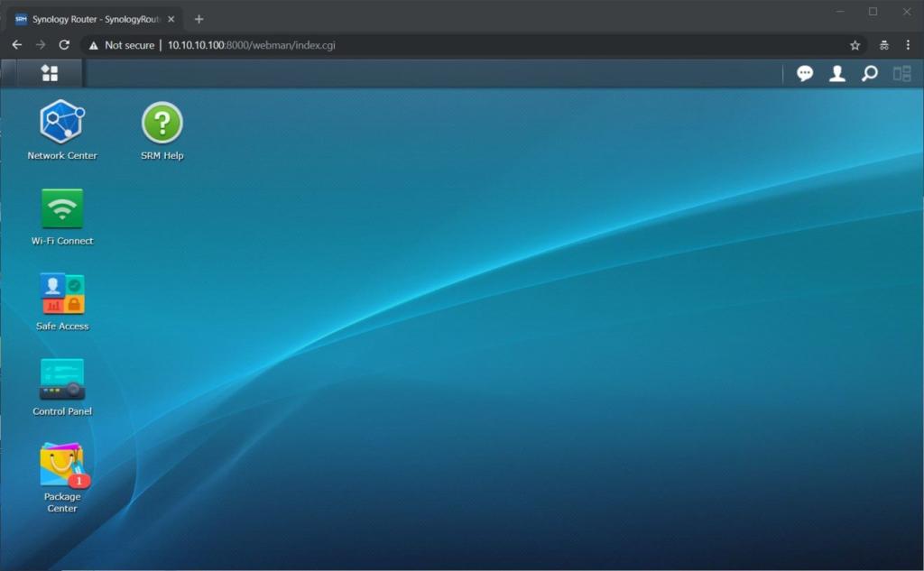Viewport: 924px width, 571px height.
Task: Show notifications via speech bubble icon
Action: click(x=804, y=73)
